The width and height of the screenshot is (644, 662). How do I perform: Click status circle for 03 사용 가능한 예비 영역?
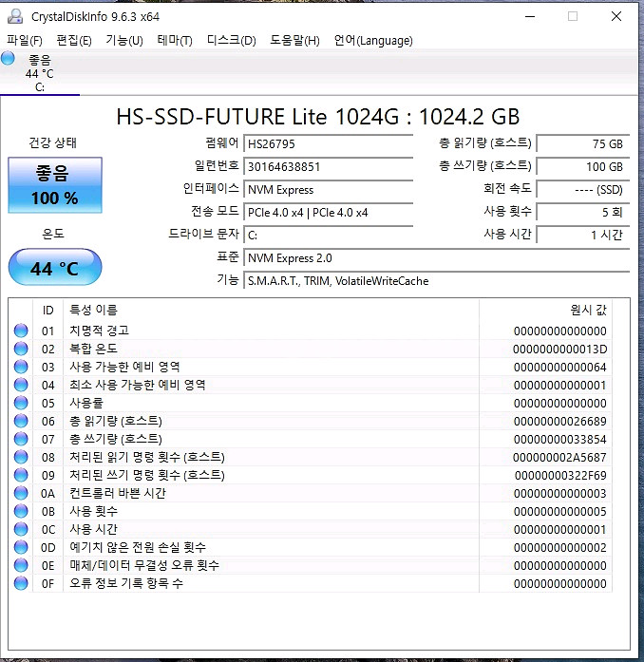(x=21, y=367)
